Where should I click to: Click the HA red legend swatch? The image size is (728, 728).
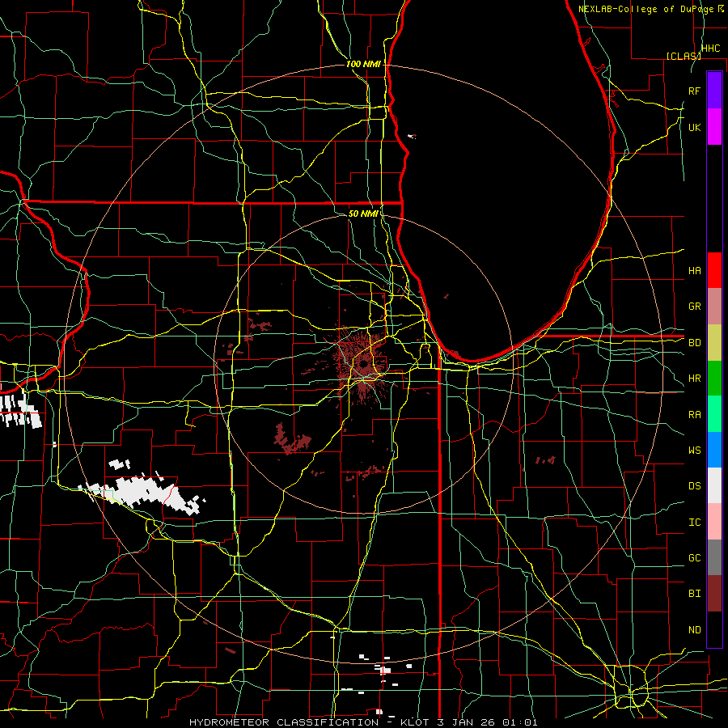(714, 270)
